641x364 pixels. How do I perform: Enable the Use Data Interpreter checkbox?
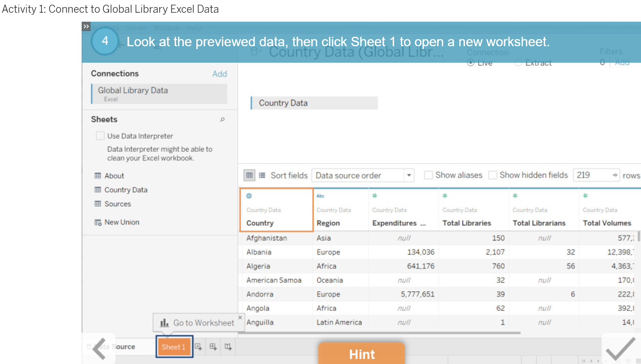point(100,135)
